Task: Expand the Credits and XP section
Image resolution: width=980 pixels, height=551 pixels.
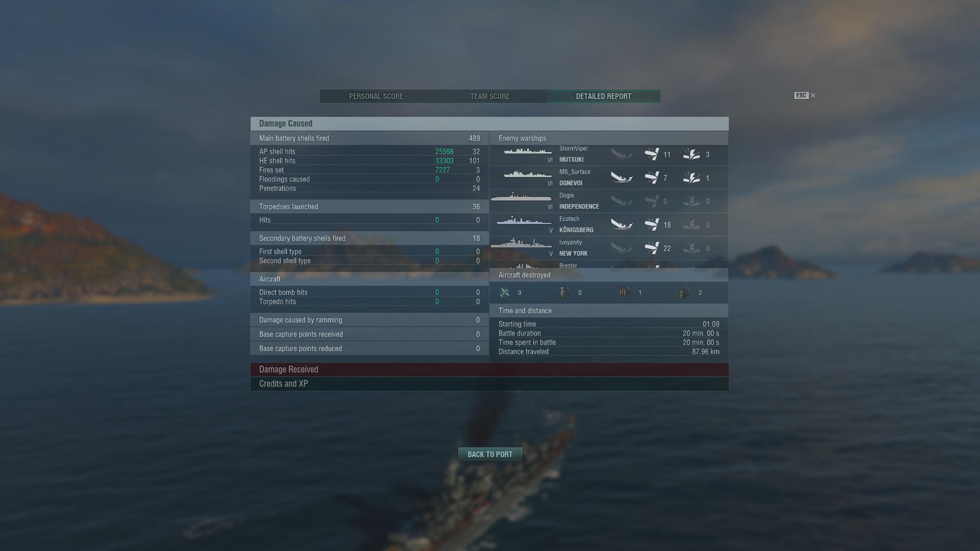Action: [x=489, y=384]
